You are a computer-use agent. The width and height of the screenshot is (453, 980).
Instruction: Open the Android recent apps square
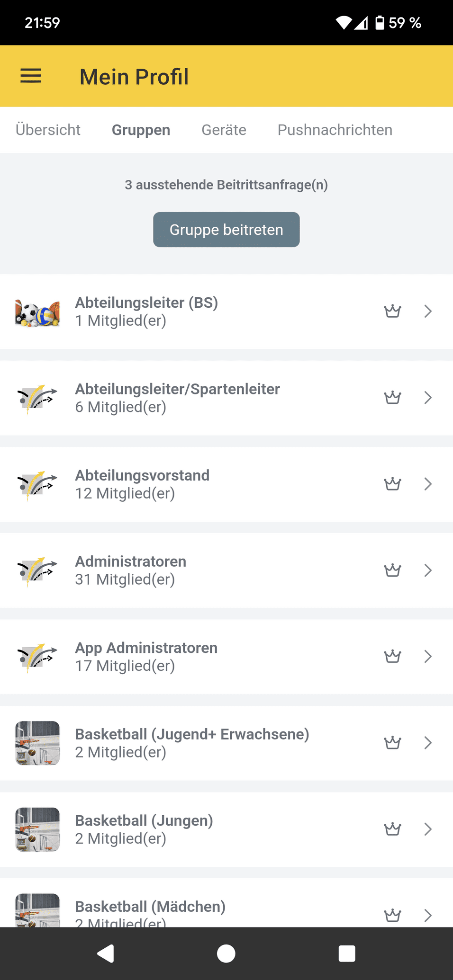point(347,953)
